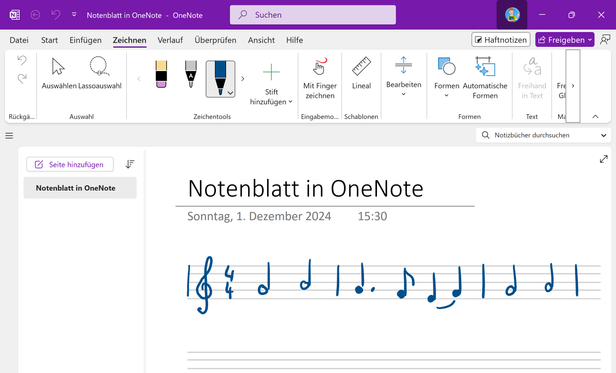Click the ribbon Redo icon
Screen dimensions: 616x373
[22, 79]
